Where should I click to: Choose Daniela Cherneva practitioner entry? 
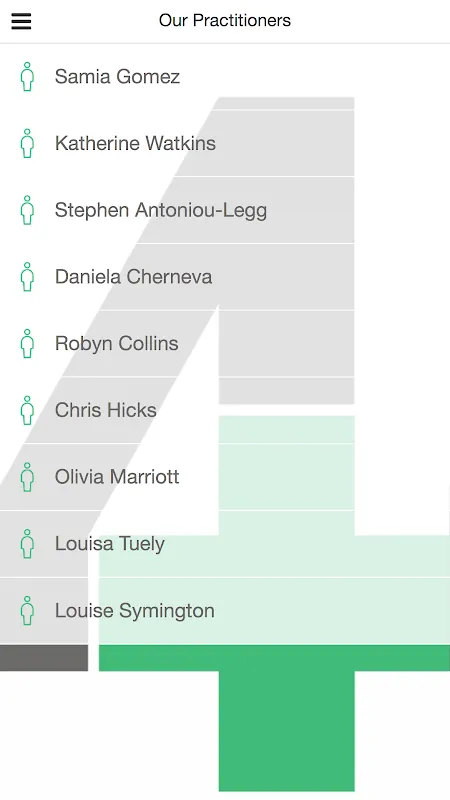coord(225,277)
